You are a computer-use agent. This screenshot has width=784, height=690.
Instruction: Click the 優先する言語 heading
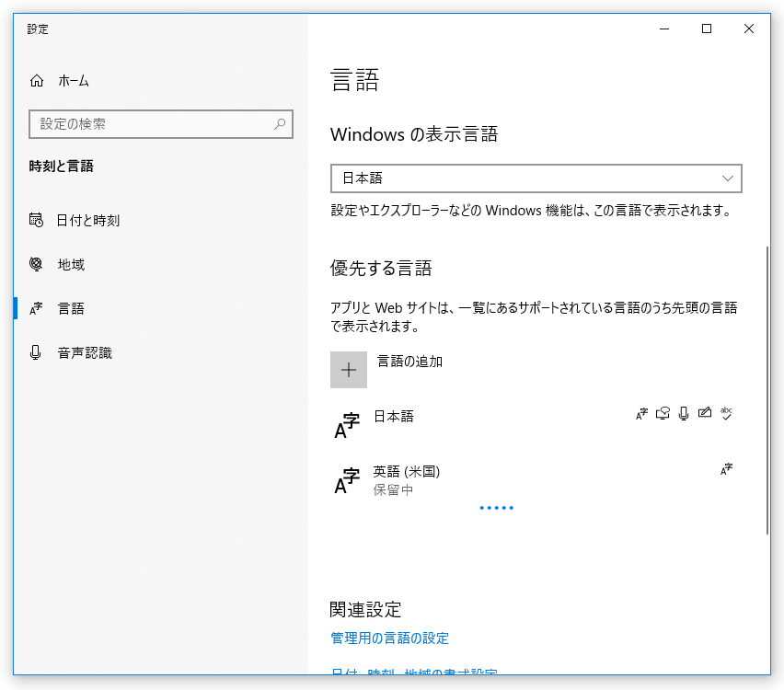pyautogui.click(x=381, y=268)
